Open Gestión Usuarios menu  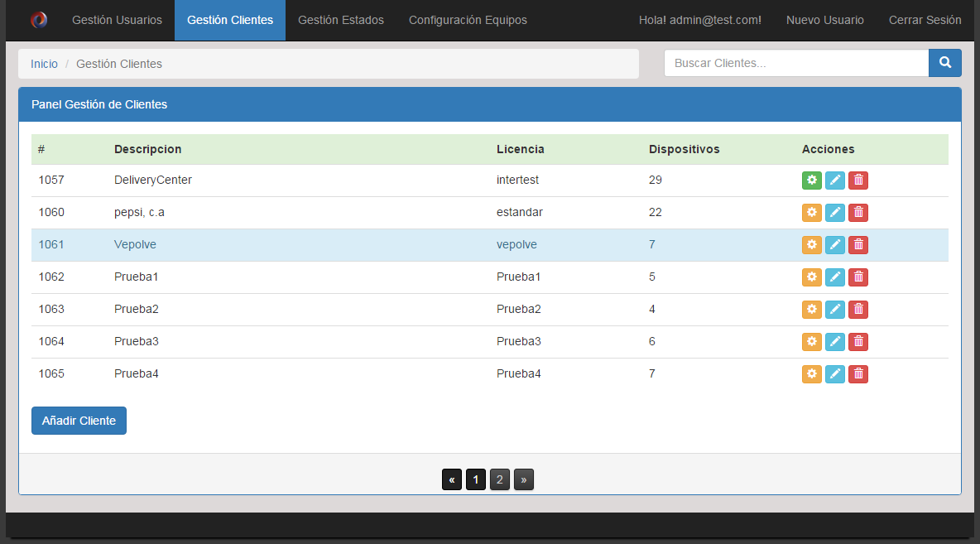click(117, 20)
